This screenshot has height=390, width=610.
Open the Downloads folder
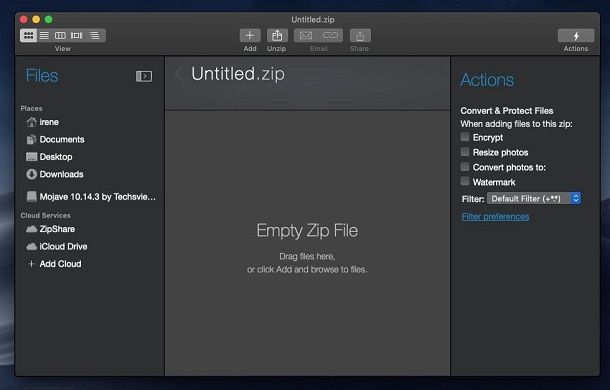pyautogui.click(x=54, y=174)
